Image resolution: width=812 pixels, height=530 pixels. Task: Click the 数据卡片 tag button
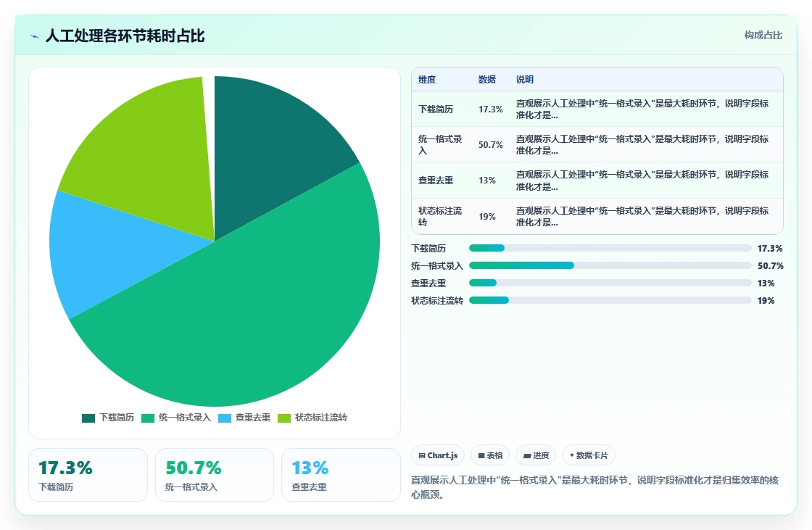point(589,455)
